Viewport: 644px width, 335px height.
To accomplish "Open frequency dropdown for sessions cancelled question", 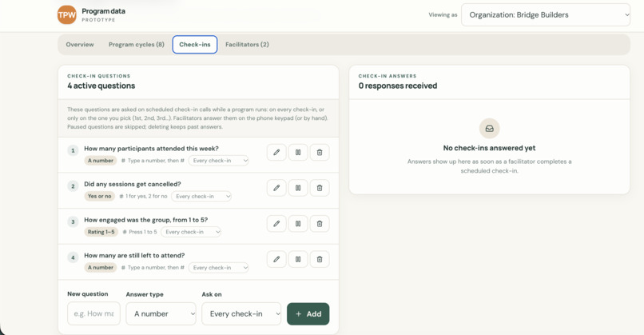I will pos(201,197).
